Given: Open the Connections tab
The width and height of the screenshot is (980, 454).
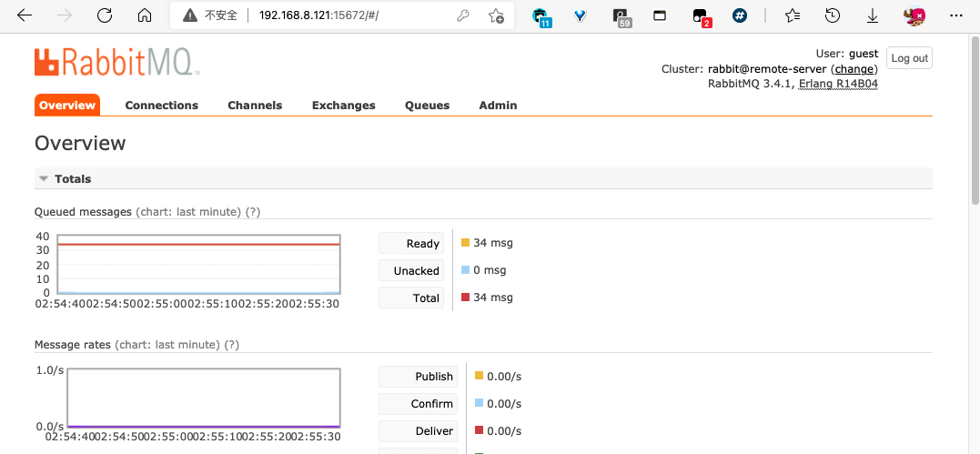Looking at the screenshot, I should (x=161, y=105).
